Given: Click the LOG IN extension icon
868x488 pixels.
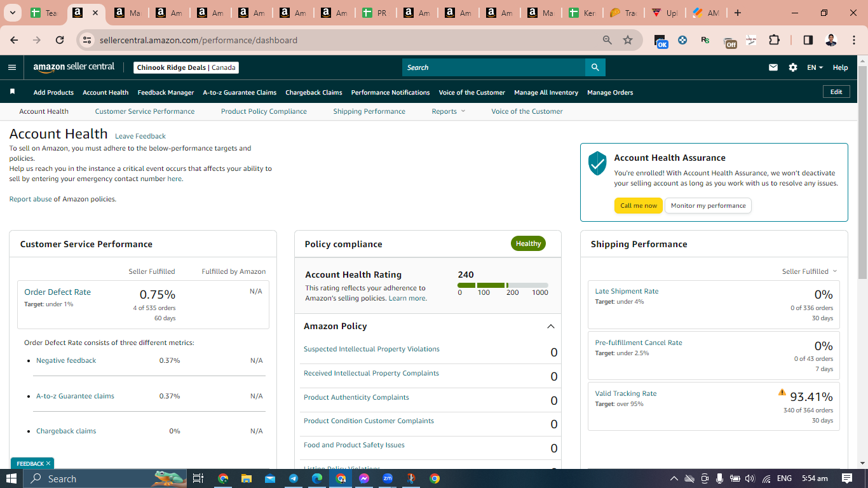Looking at the screenshot, I should coord(752,40).
